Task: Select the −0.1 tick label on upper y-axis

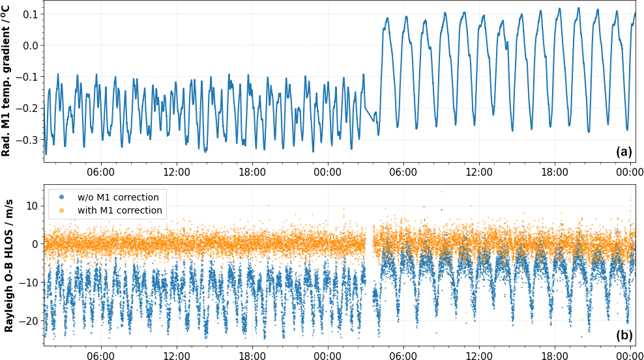Action: (29, 77)
